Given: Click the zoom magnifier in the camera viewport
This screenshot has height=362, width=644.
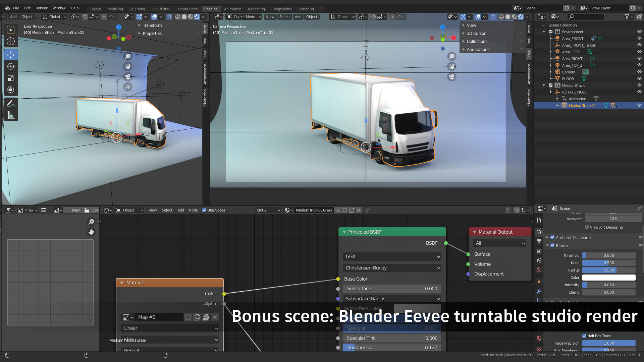Looking at the screenshot, I should tap(452, 56).
